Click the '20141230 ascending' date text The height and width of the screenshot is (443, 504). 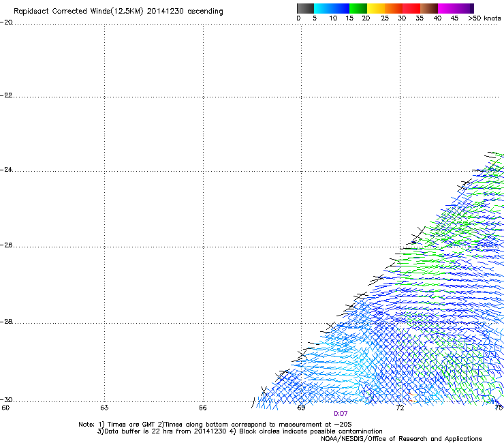pyautogui.click(x=185, y=12)
